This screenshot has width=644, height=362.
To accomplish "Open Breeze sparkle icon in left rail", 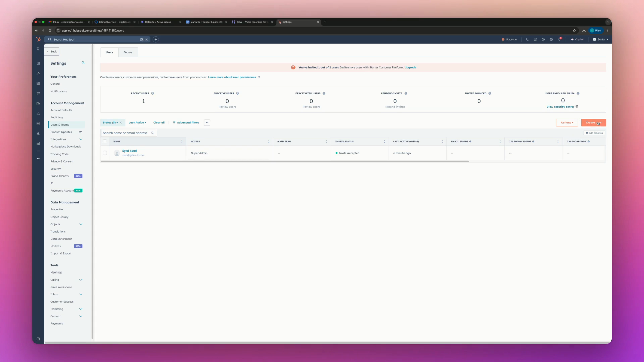I will click(38, 158).
